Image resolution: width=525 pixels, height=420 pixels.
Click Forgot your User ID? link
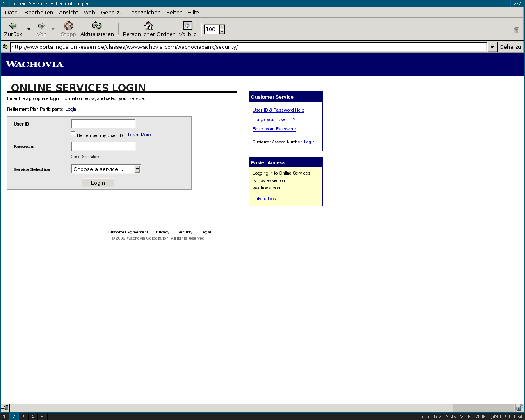274,119
